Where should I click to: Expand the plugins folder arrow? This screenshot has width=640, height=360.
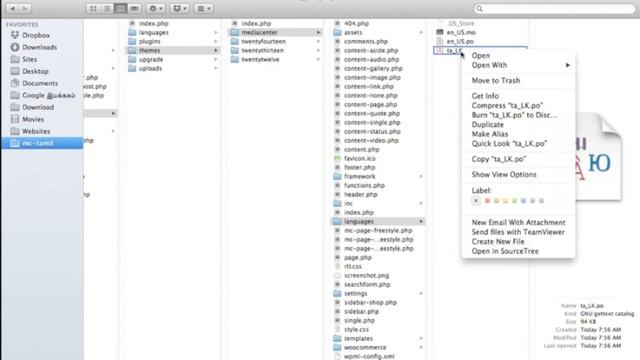216,42
